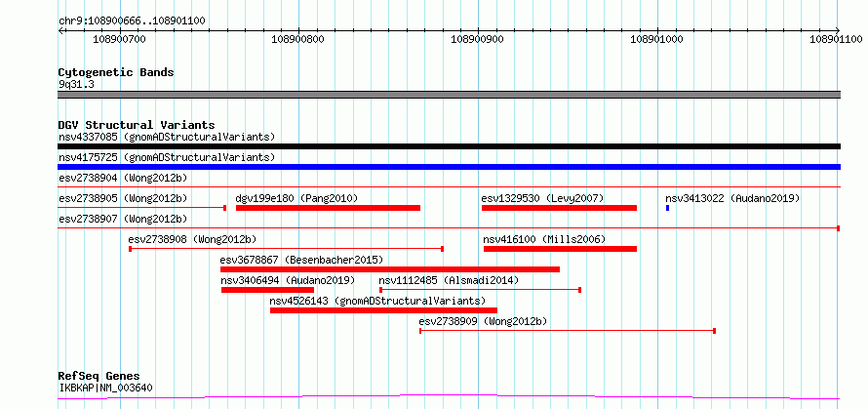This screenshot has height=409, width=868.
Task: Open esv3678867 (Besenbacher2015) label
Action: pos(301,260)
